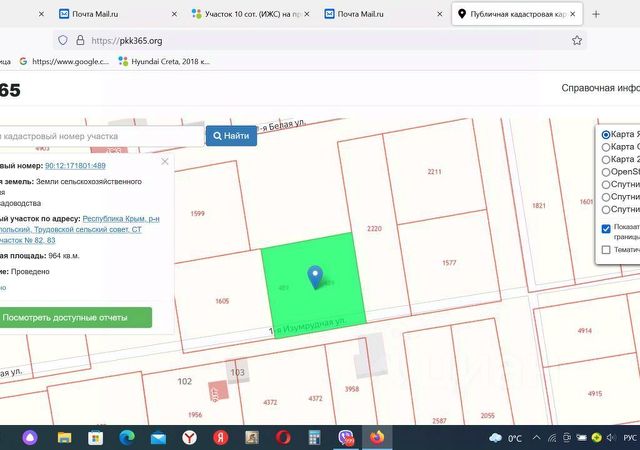
Task: Uncheck the Показать границы checkbox
Action: click(x=606, y=229)
